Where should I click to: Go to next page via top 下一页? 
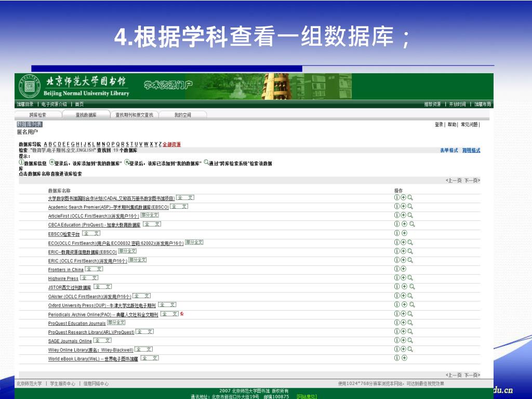click(x=472, y=180)
